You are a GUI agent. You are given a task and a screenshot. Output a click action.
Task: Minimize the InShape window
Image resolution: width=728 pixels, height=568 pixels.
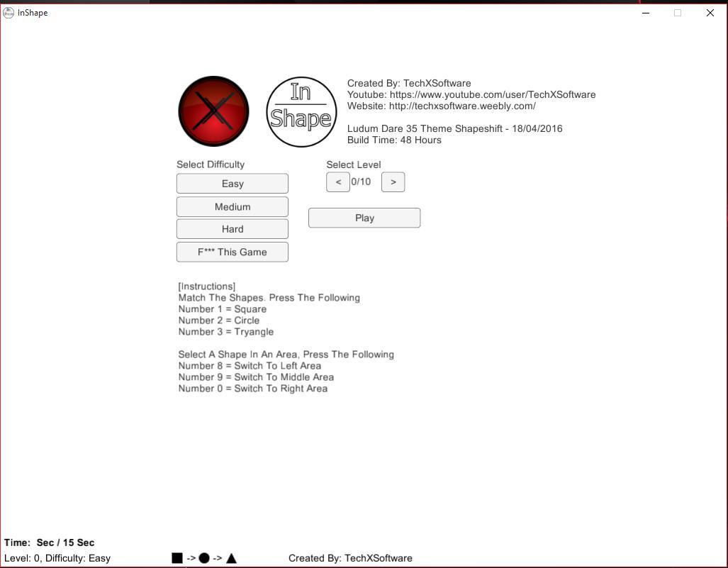point(646,13)
